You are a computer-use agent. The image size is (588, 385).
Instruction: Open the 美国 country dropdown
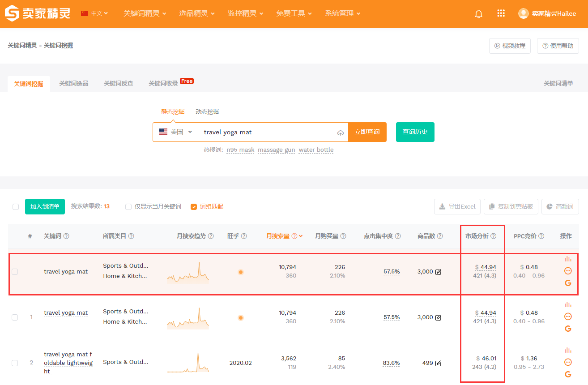pyautogui.click(x=176, y=132)
